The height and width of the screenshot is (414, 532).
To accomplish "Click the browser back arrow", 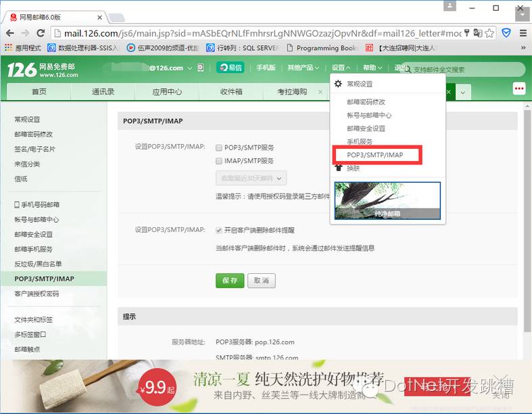I will [x=10, y=33].
